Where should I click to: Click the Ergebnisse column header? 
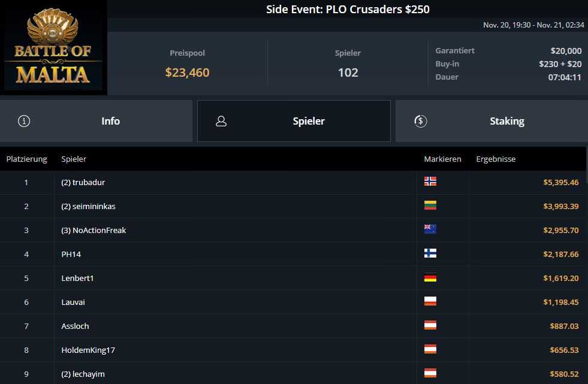coord(496,159)
